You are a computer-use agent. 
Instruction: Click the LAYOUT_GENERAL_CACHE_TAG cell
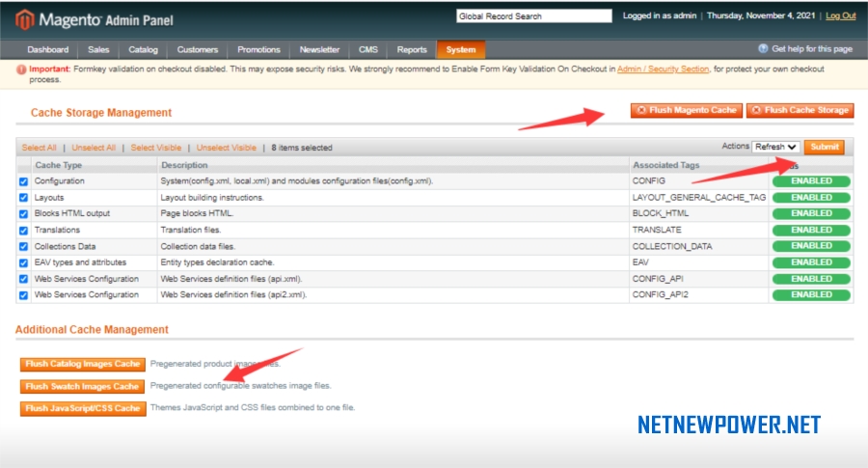(x=699, y=198)
